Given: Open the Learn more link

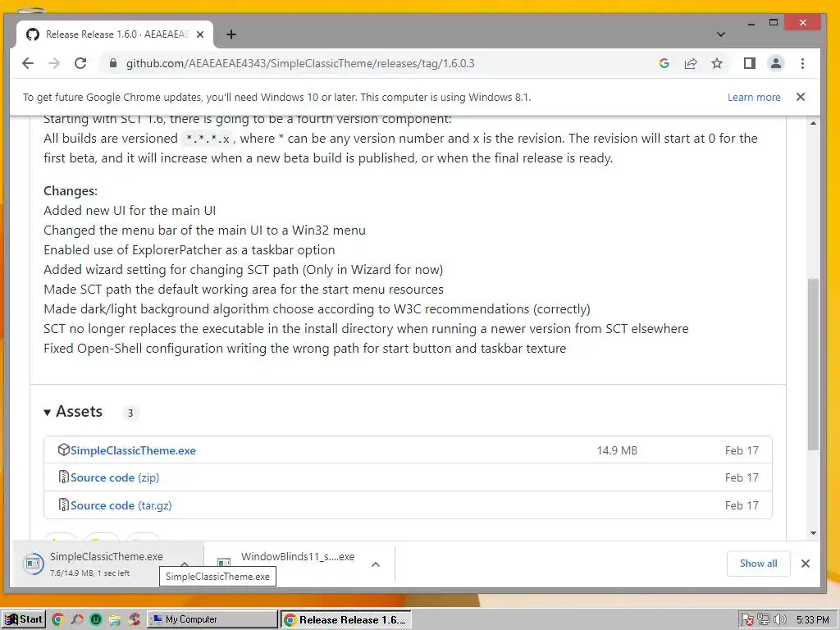Looking at the screenshot, I should pos(754,97).
